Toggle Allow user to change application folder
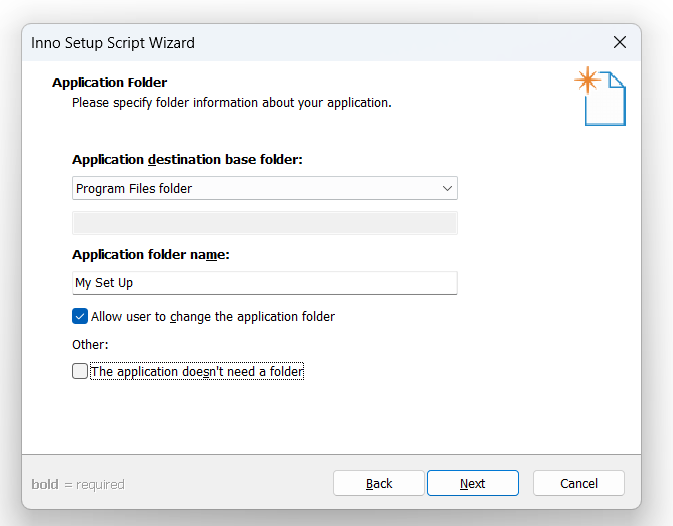The image size is (673, 526). [80, 316]
